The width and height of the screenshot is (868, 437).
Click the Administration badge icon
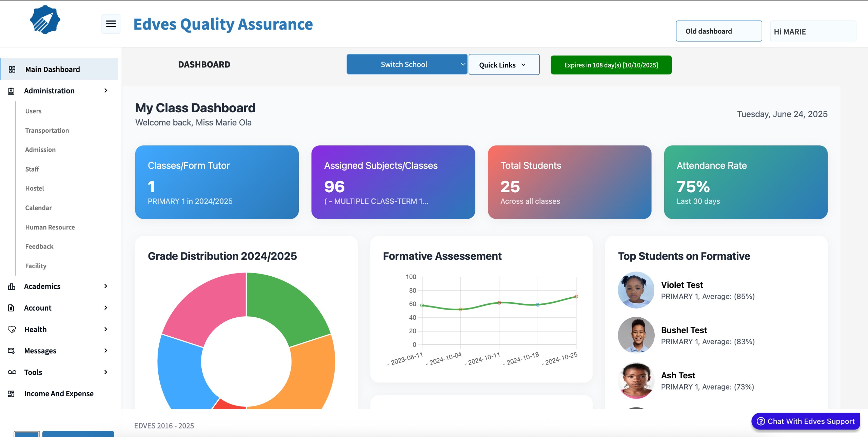coord(11,91)
